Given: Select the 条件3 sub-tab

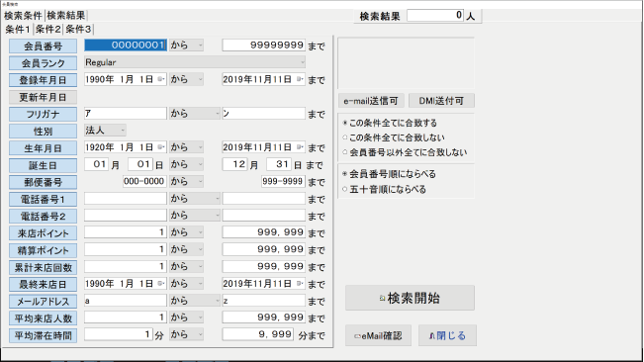Looking at the screenshot, I should 78,29.
